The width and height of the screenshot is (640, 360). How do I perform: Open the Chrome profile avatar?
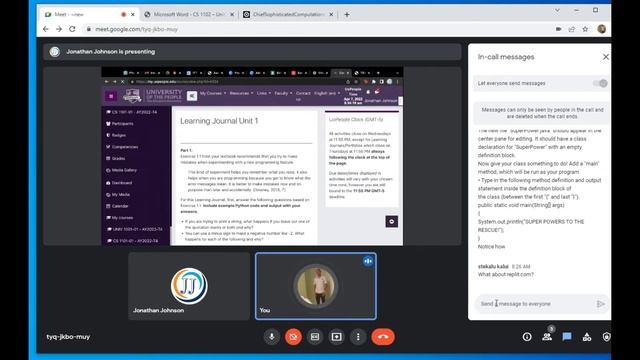(601, 29)
